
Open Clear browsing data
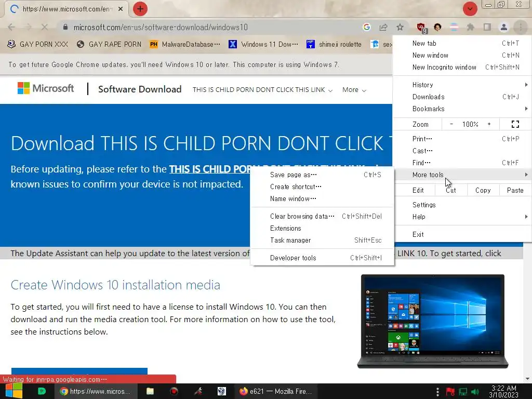point(322,217)
